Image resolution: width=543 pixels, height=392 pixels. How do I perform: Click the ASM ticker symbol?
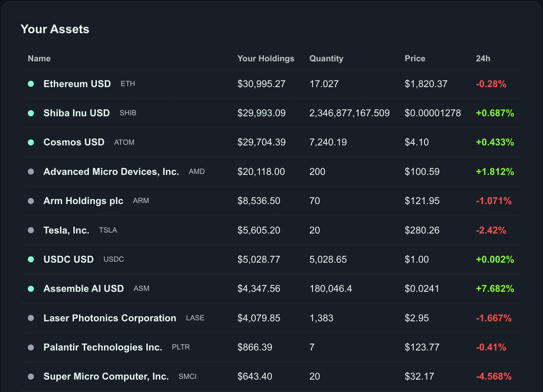coord(141,289)
